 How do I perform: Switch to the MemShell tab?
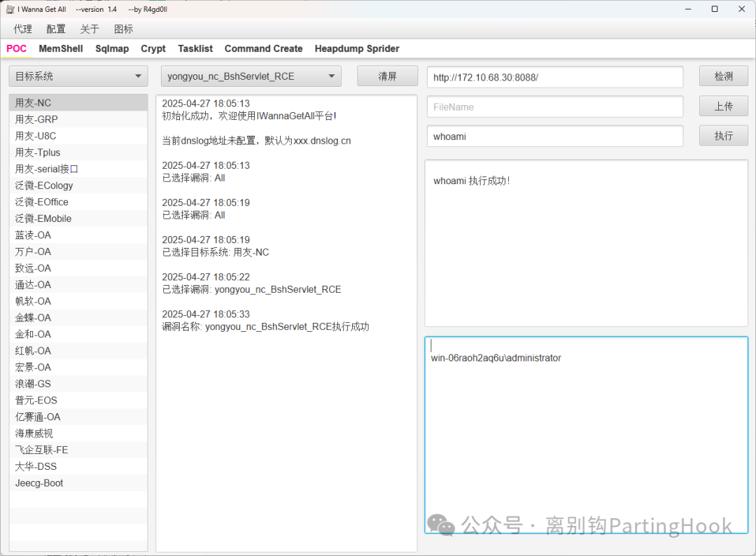(x=61, y=49)
